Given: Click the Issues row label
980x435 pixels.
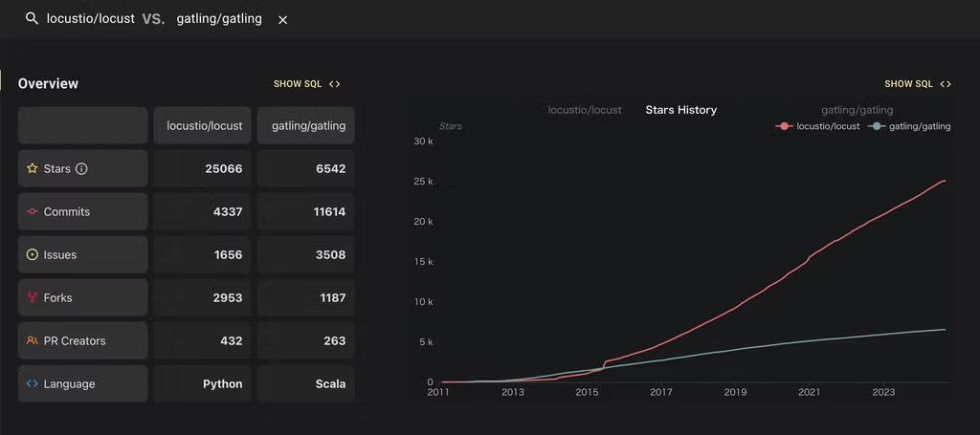Looking at the screenshot, I should click(x=60, y=254).
